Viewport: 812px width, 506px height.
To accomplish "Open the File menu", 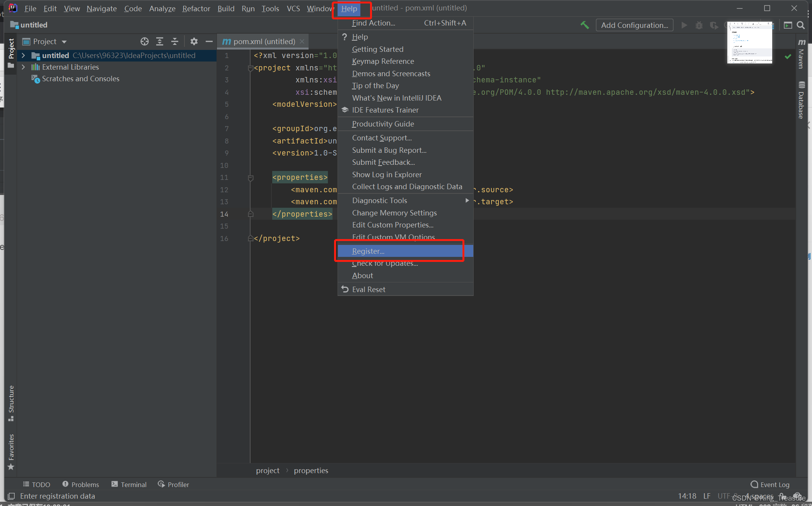I will click(x=30, y=8).
